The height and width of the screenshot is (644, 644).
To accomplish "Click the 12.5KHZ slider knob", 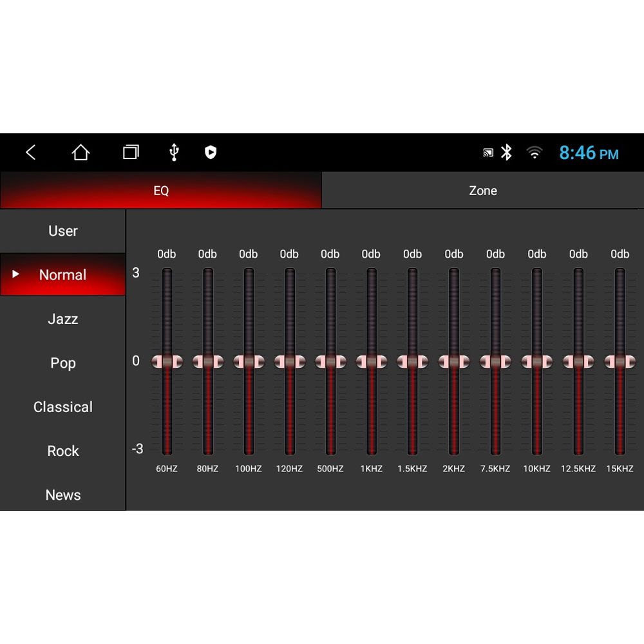I will coord(578,361).
